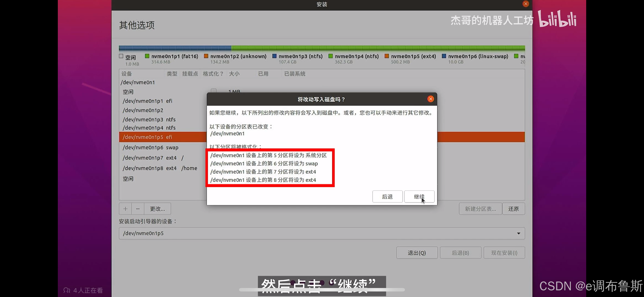Click the 设备 column header
Viewport: 644px width, 297px height.
click(x=126, y=73)
